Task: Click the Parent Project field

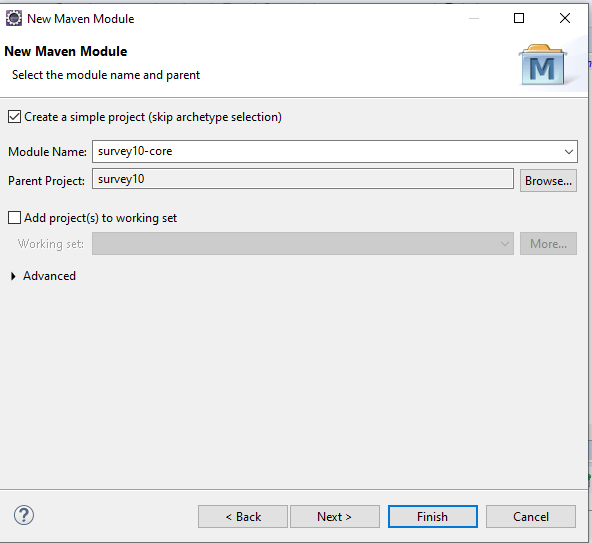Action: point(303,179)
